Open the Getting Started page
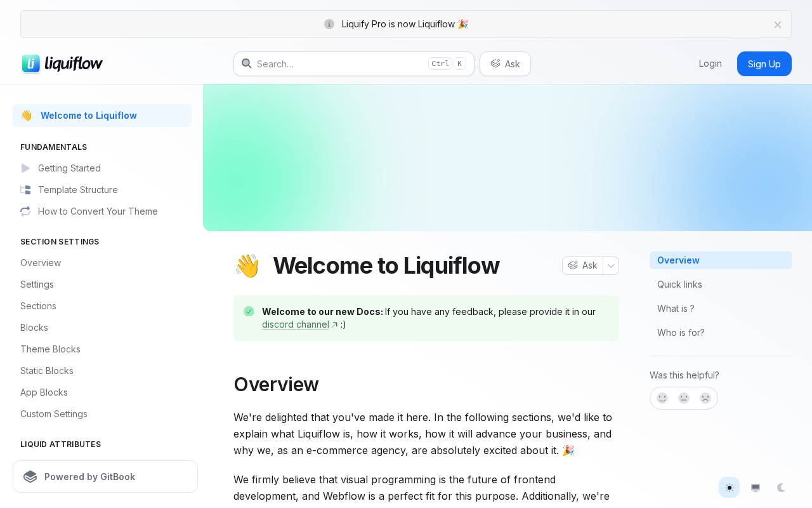 coord(102,168)
